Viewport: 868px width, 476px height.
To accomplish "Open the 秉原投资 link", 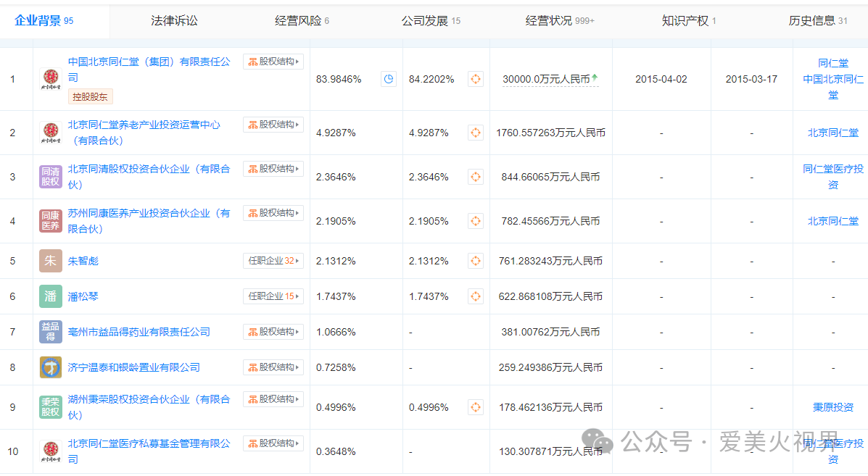I will (833, 407).
